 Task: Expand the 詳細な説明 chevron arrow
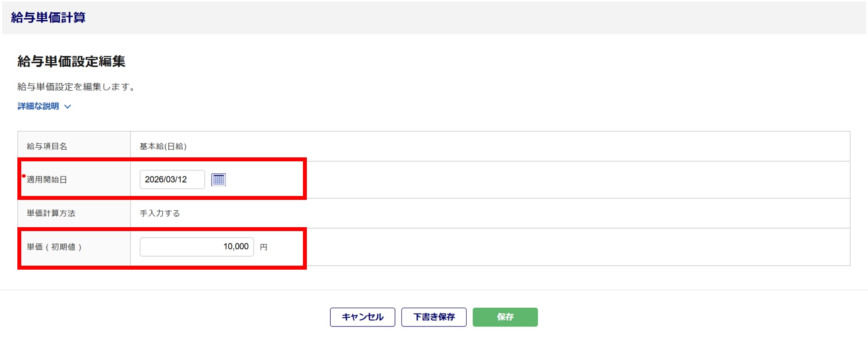coord(68,107)
